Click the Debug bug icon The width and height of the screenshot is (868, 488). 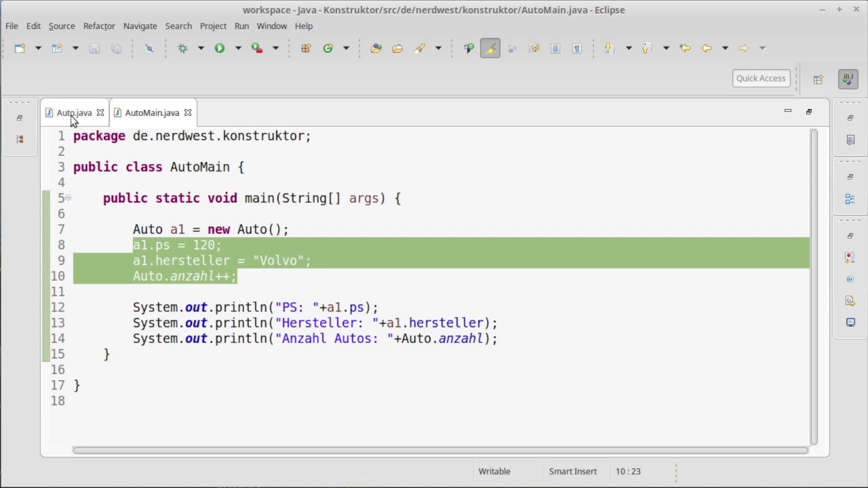[x=182, y=48]
